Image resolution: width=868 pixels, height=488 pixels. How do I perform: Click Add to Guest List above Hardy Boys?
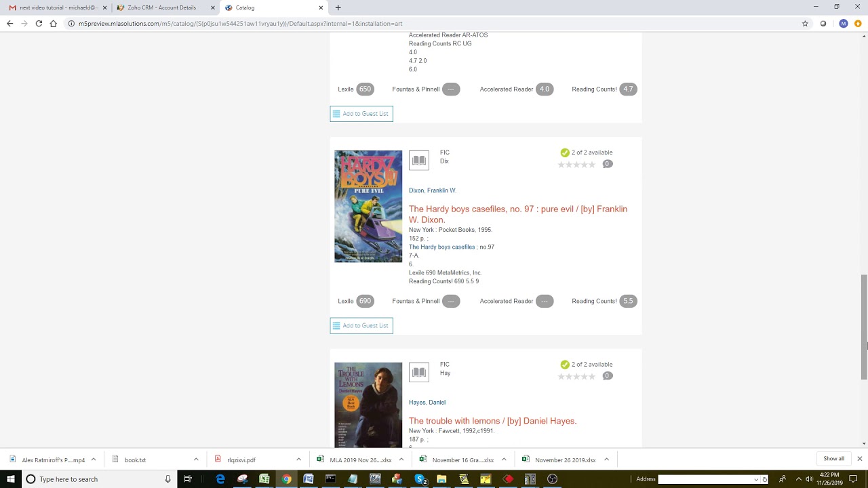point(361,114)
